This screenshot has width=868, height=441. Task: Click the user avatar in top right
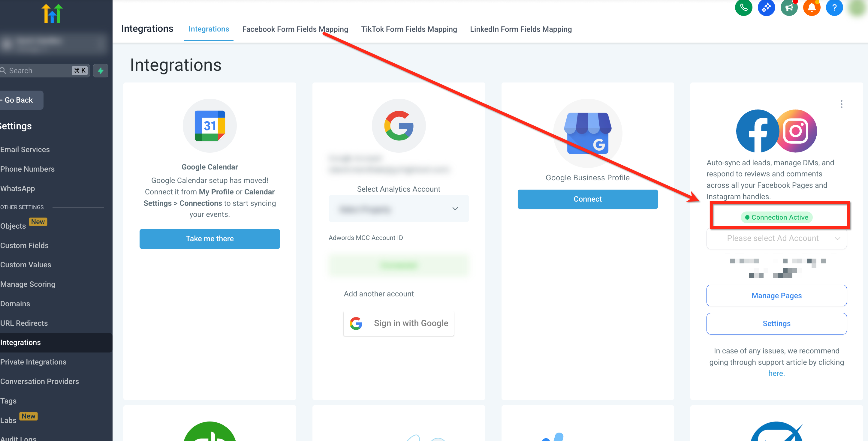(x=857, y=7)
